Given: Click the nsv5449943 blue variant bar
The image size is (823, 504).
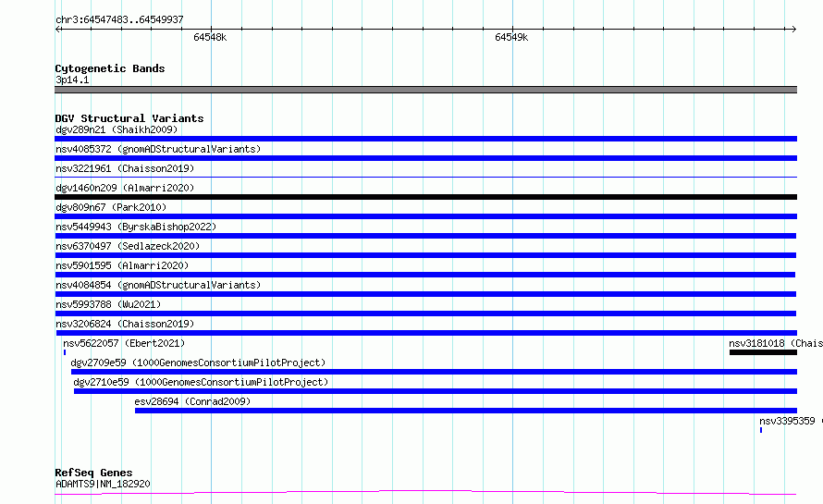Looking at the screenshot, I should 425,236.
